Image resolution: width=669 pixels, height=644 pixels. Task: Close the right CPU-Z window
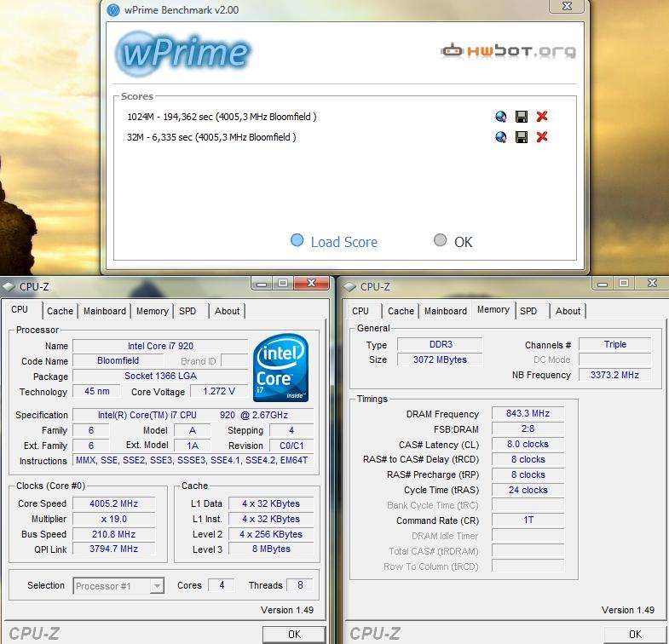652,283
